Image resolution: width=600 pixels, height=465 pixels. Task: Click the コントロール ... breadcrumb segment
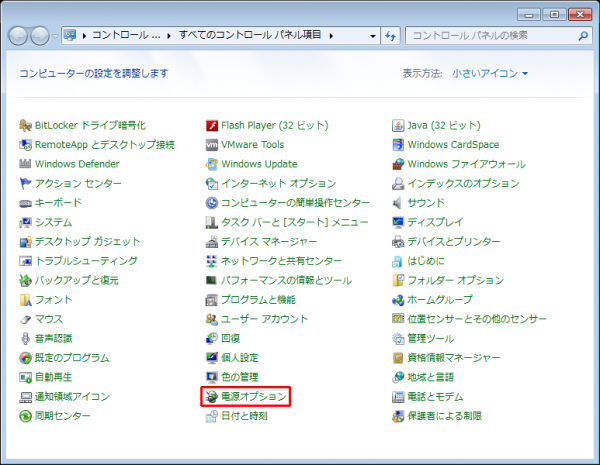click(x=126, y=35)
